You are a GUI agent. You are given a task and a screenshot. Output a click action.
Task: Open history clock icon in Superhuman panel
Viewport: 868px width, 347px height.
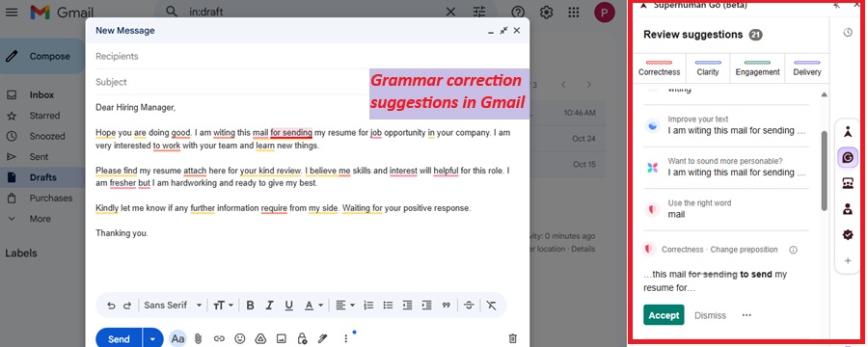point(848,33)
